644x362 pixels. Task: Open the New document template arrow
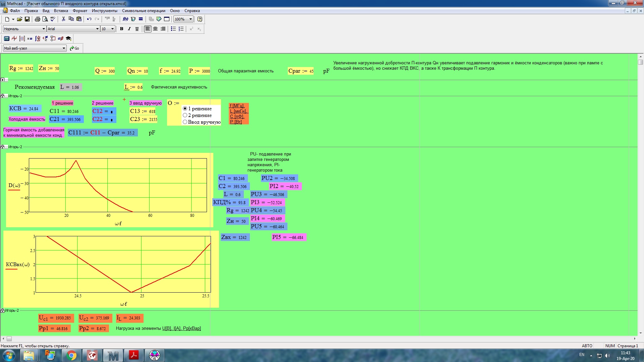[x=13, y=19]
